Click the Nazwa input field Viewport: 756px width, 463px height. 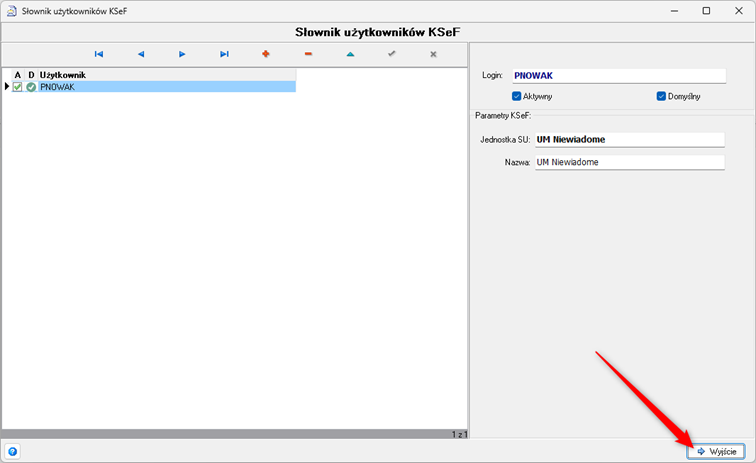pos(628,162)
